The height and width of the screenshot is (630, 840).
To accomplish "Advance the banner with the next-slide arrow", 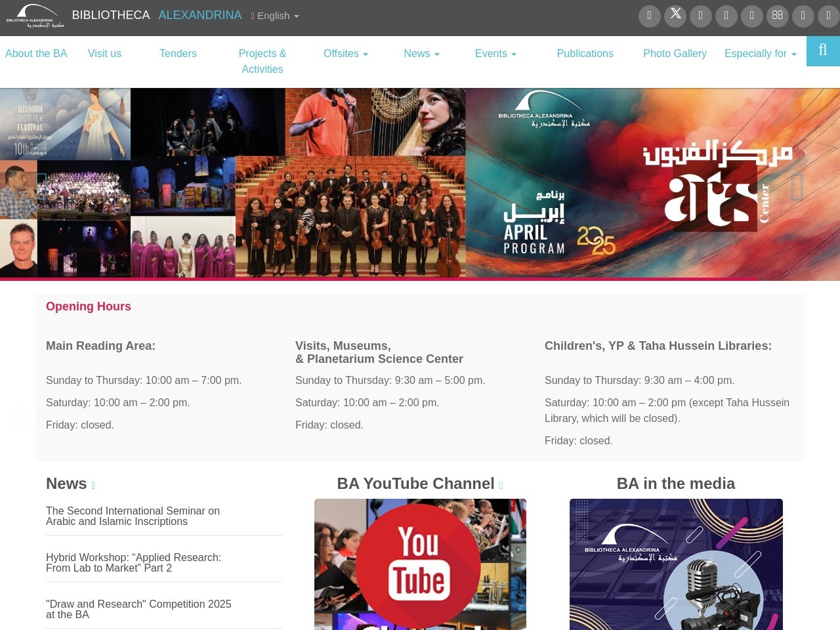I will click(797, 186).
